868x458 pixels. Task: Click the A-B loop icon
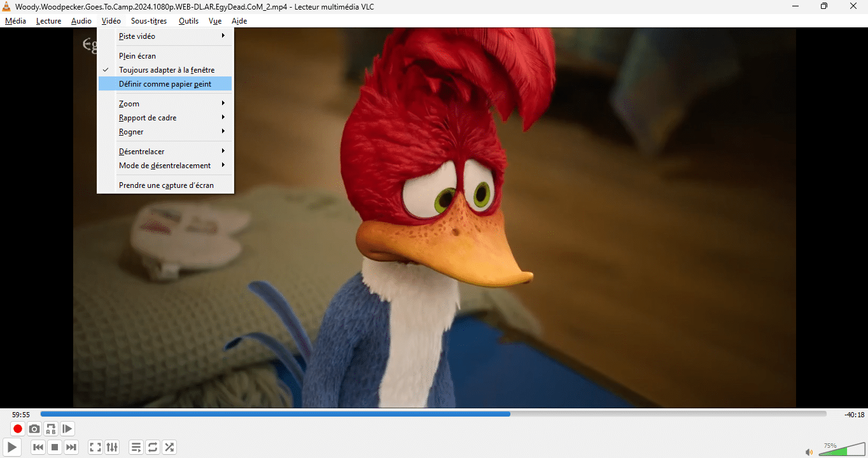point(51,429)
